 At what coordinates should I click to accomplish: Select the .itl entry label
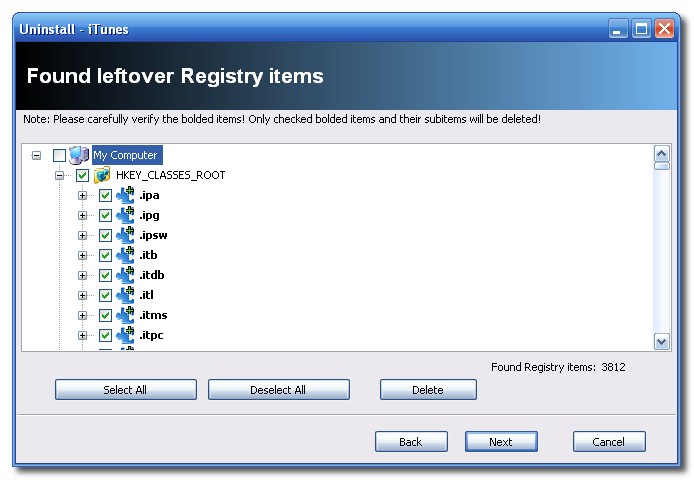pyautogui.click(x=147, y=295)
